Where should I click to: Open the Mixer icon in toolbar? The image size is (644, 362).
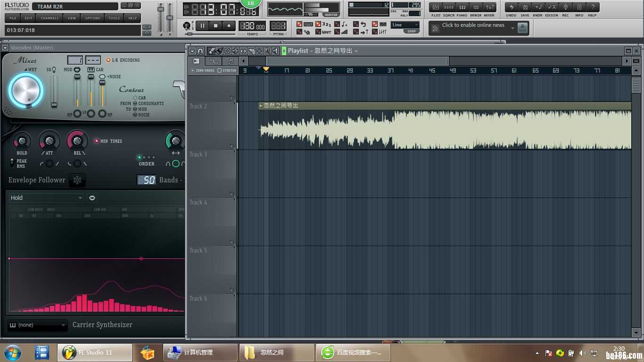coord(489,7)
